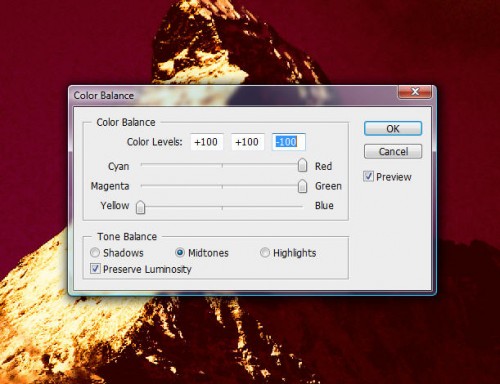Image resolution: width=500 pixels, height=384 pixels.
Task: Click the Cyan-Red slider handle
Action: click(x=302, y=165)
